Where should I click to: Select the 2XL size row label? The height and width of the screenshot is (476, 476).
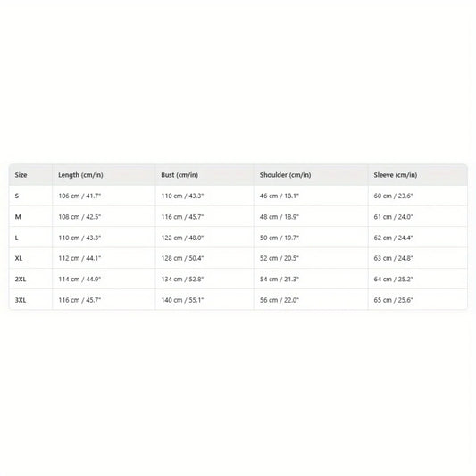21,280
